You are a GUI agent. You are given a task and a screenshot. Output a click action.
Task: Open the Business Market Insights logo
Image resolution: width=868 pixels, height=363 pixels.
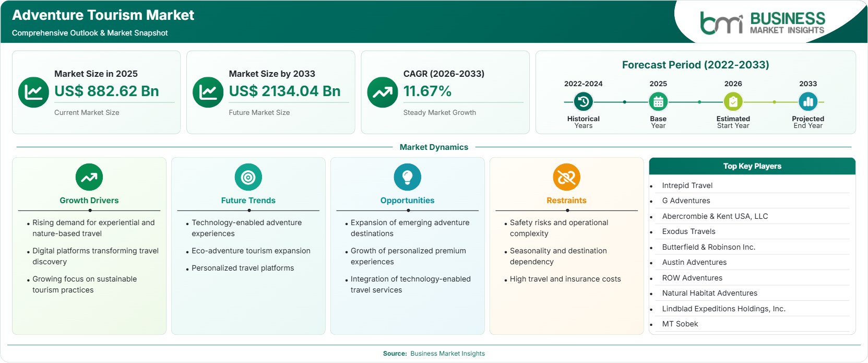tap(763, 22)
